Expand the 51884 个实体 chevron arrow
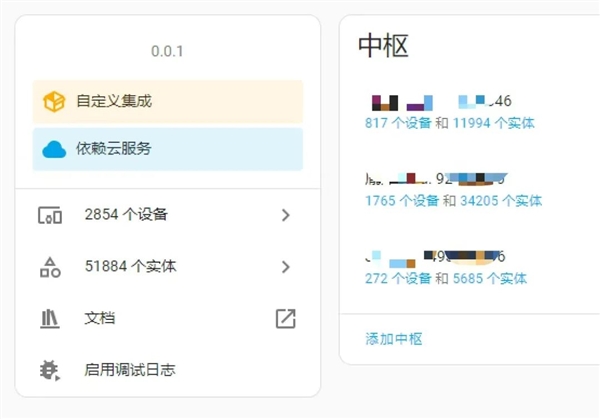Screen dimensions: 600x419 coord(285,267)
